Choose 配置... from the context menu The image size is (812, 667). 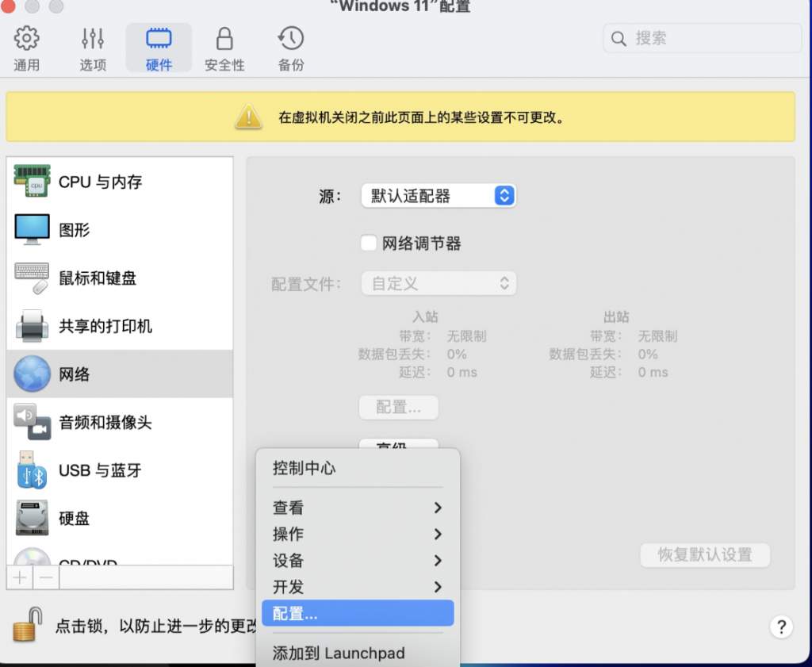pyautogui.click(x=358, y=613)
